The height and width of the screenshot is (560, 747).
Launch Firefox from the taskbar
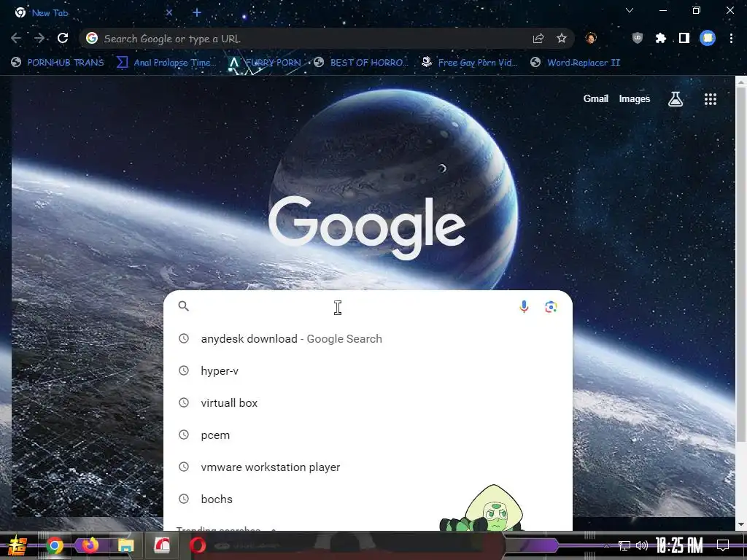click(90, 545)
